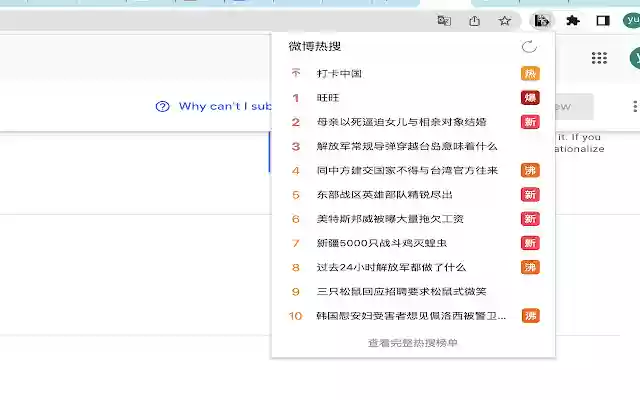The image size is (640, 400).
Task: Click the 沸 badge on rank 10 item
Action: 530,316
